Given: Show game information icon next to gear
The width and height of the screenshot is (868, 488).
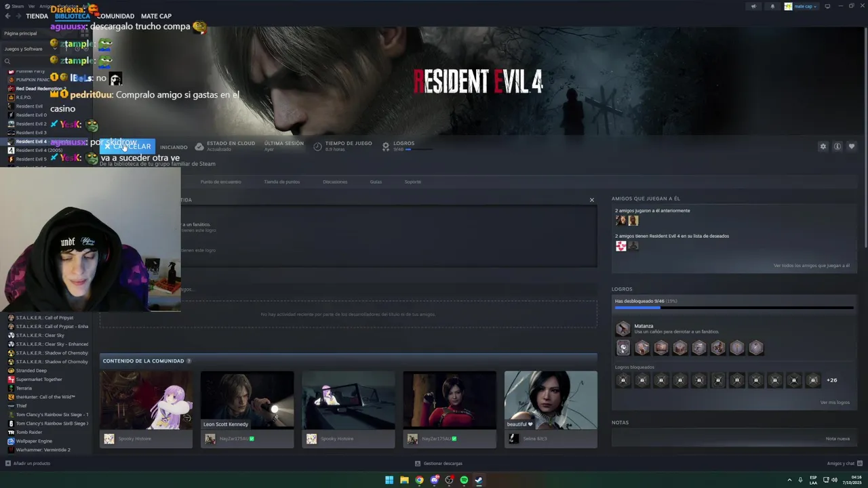Looking at the screenshot, I should pos(837,146).
